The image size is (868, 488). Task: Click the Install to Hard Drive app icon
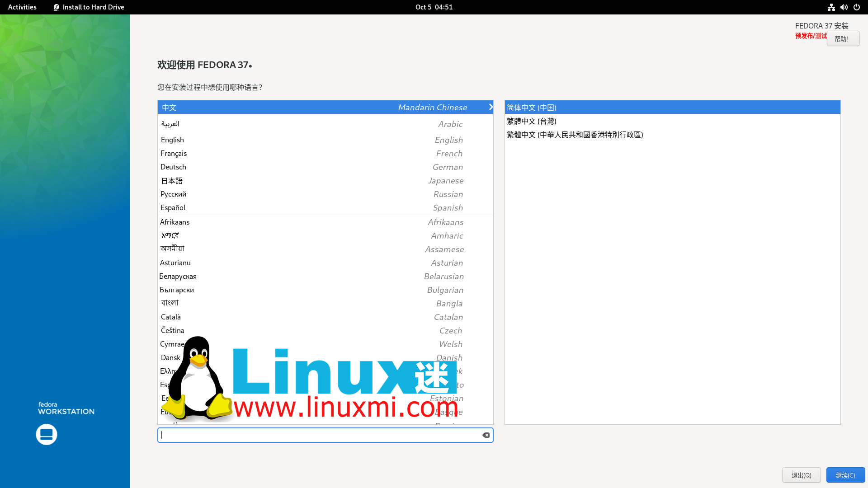(57, 7)
